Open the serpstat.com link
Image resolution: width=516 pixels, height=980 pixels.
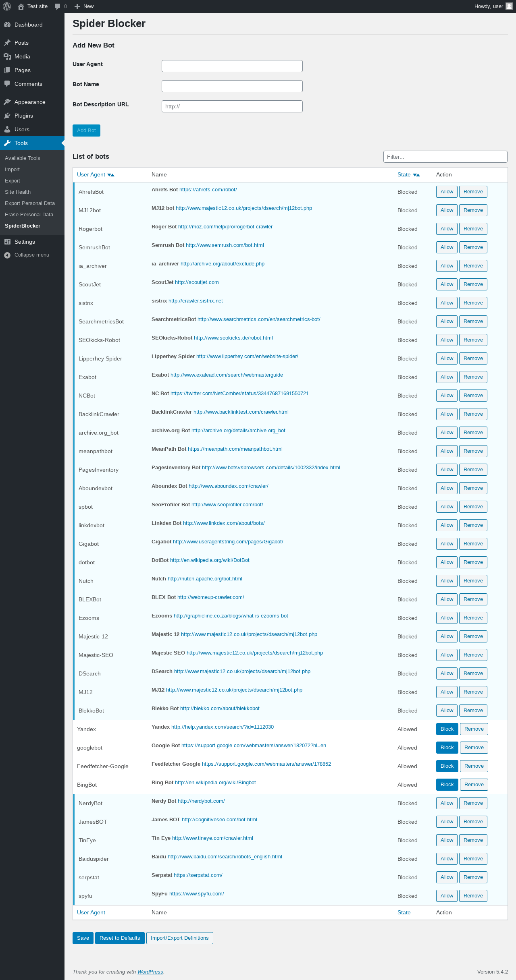198,875
